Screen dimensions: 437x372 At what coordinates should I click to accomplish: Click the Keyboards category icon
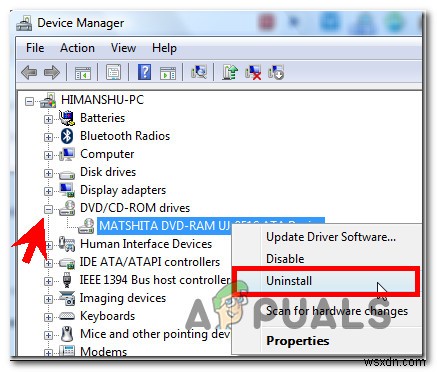coord(67,316)
